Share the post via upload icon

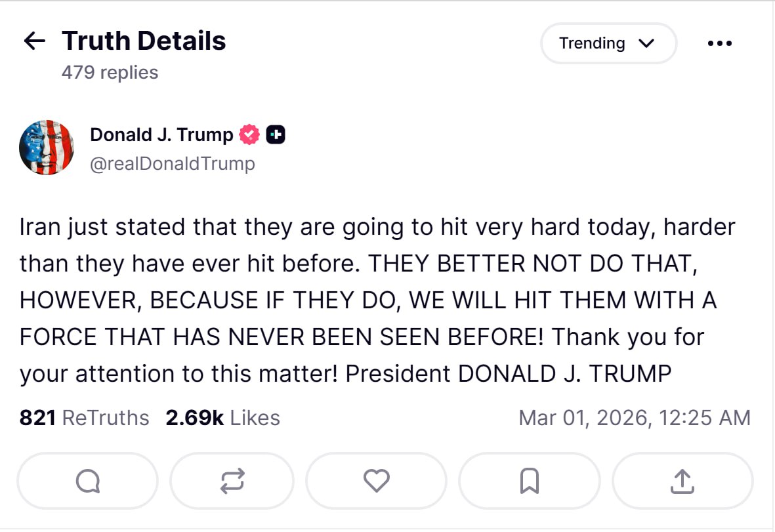(x=682, y=482)
